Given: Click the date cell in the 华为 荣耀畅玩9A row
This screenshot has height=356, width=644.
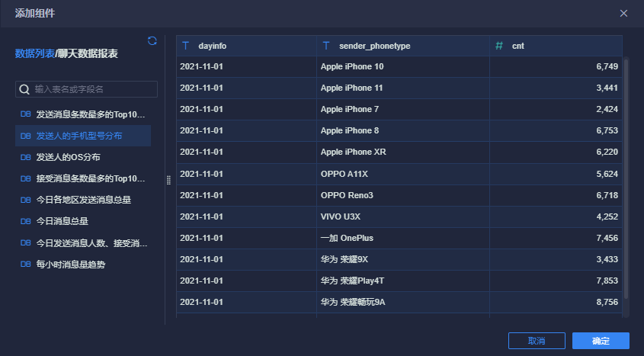Looking at the screenshot, I should 246,302.
